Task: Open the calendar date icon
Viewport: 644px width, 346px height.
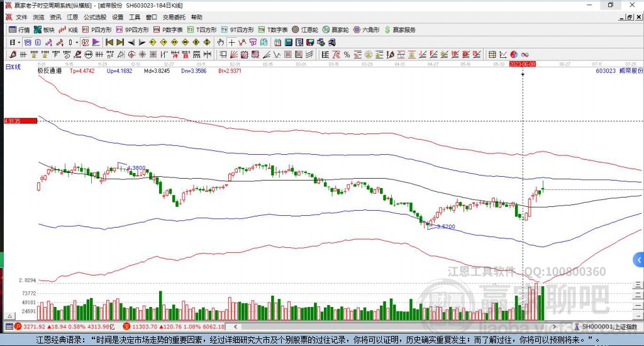Action: pyautogui.click(x=277, y=42)
